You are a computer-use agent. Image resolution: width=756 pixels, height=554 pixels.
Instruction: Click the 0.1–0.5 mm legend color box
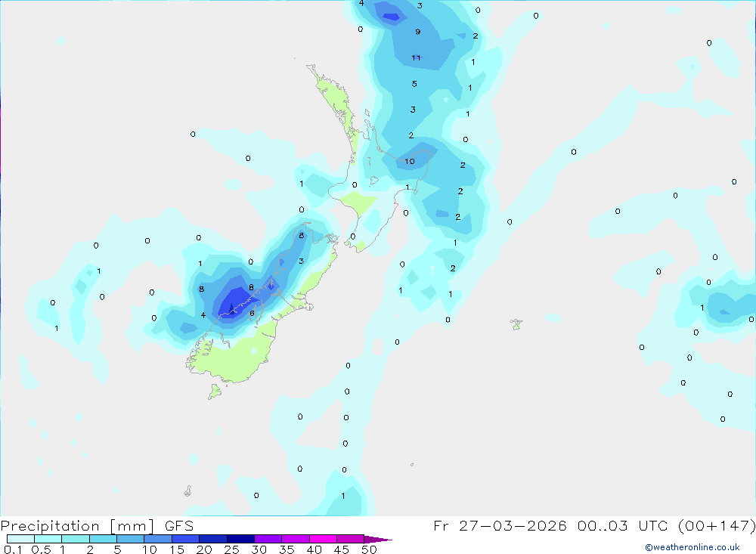pos(20,539)
